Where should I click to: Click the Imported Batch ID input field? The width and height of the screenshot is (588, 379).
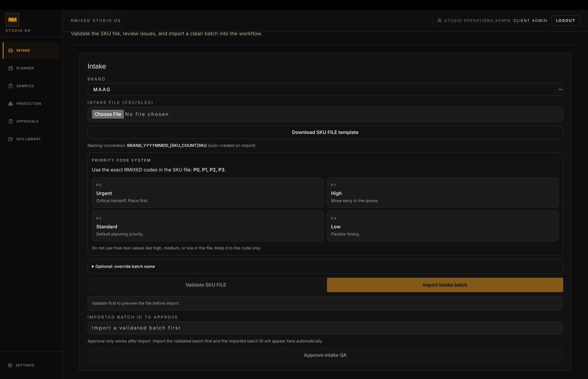click(x=325, y=327)
